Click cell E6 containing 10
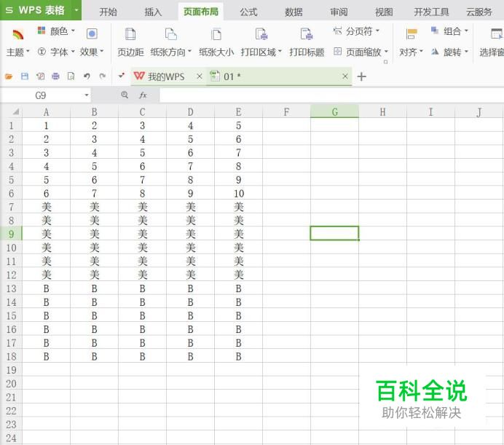 (x=238, y=193)
